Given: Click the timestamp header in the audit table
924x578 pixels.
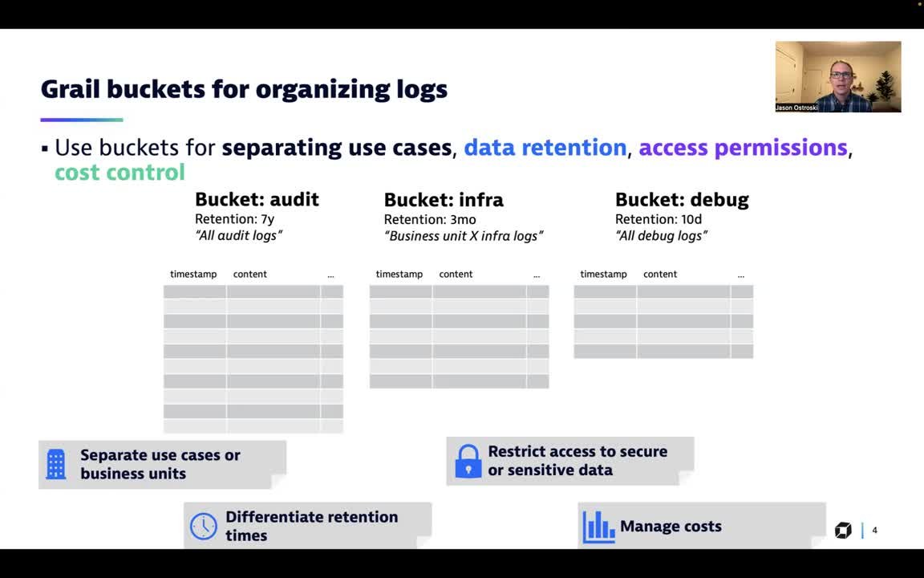Looking at the screenshot, I should pyautogui.click(x=193, y=275).
